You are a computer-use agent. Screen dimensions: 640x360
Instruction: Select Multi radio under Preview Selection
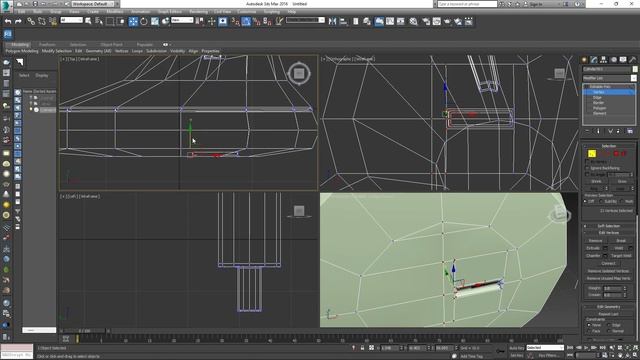click(622, 202)
